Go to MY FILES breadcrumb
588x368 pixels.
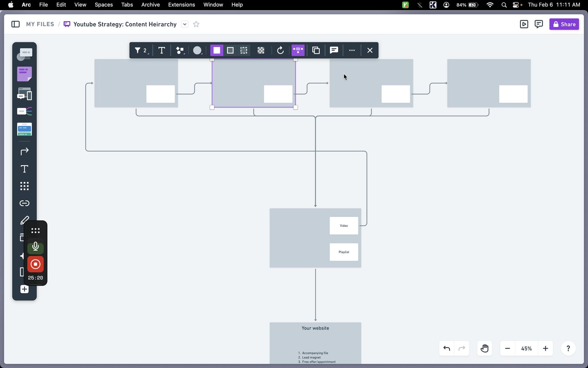40,24
